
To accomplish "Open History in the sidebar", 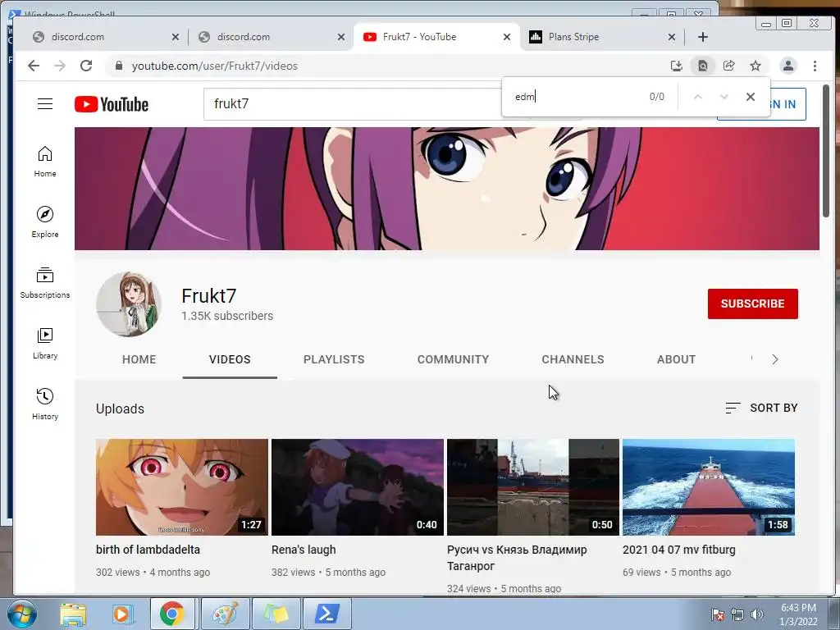I will click(x=45, y=404).
